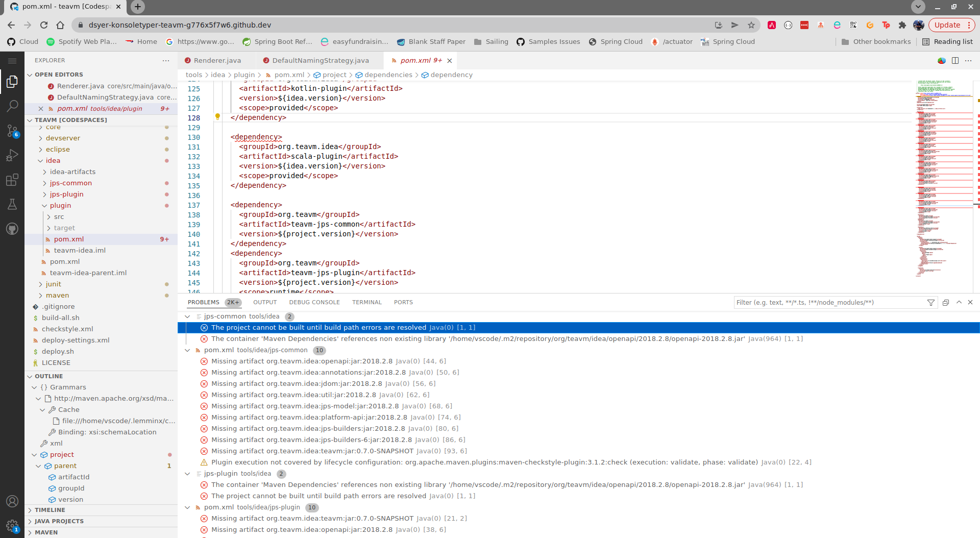This screenshot has width=980, height=538.
Task: Select the Terminal panel tab
Action: tap(367, 303)
